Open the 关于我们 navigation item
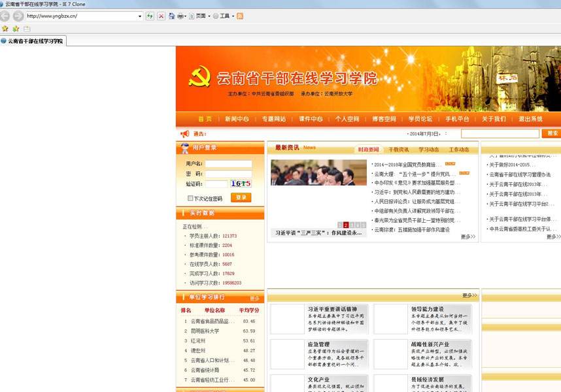The image size is (561, 392). pos(494,119)
